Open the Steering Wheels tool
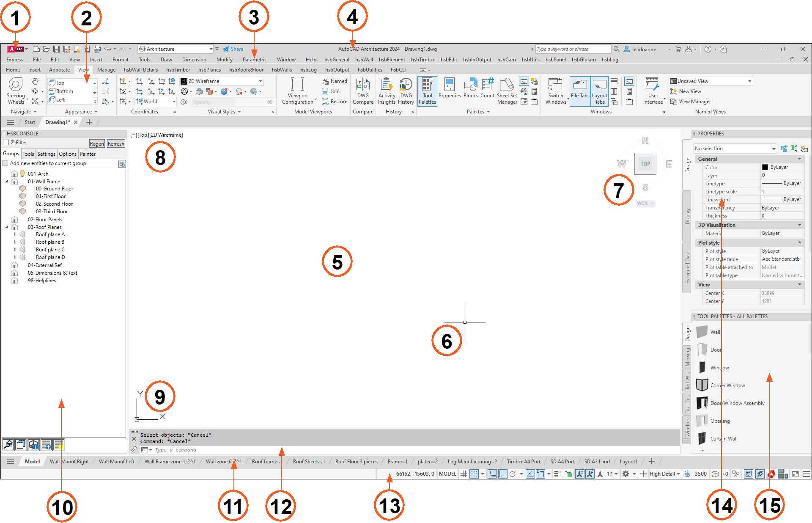This screenshot has width=812, height=523. [x=16, y=91]
